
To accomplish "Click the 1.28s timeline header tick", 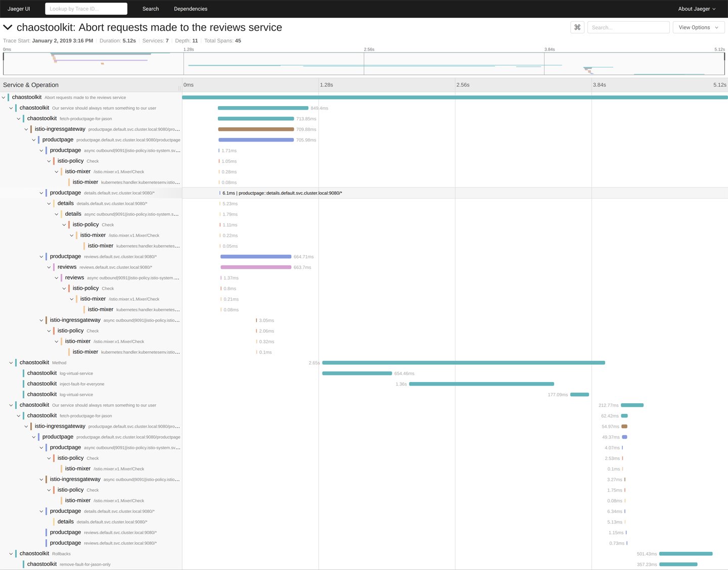I will [x=327, y=85].
